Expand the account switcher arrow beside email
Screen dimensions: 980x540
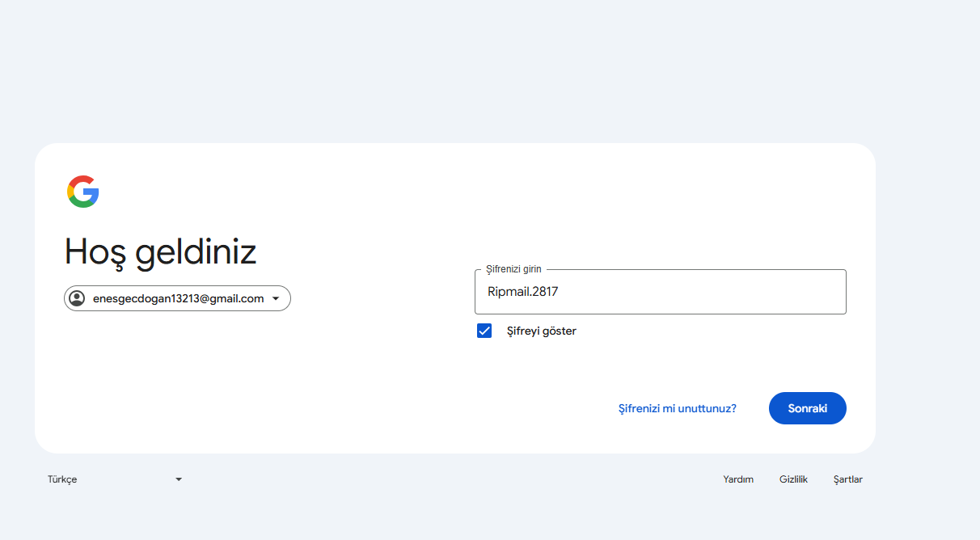coord(276,299)
